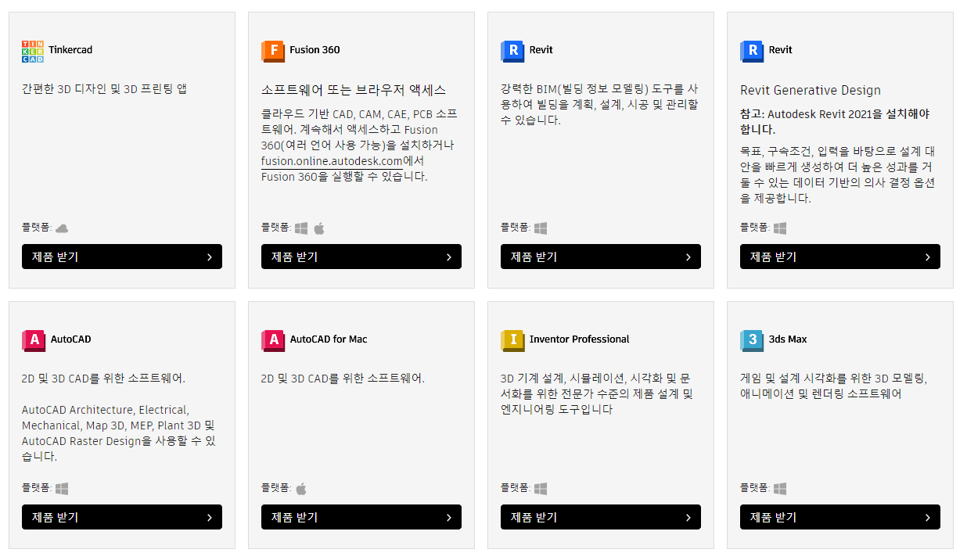Click the Windows platform icon under Revit
The width and height of the screenshot is (967, 560).
(540, 228)
